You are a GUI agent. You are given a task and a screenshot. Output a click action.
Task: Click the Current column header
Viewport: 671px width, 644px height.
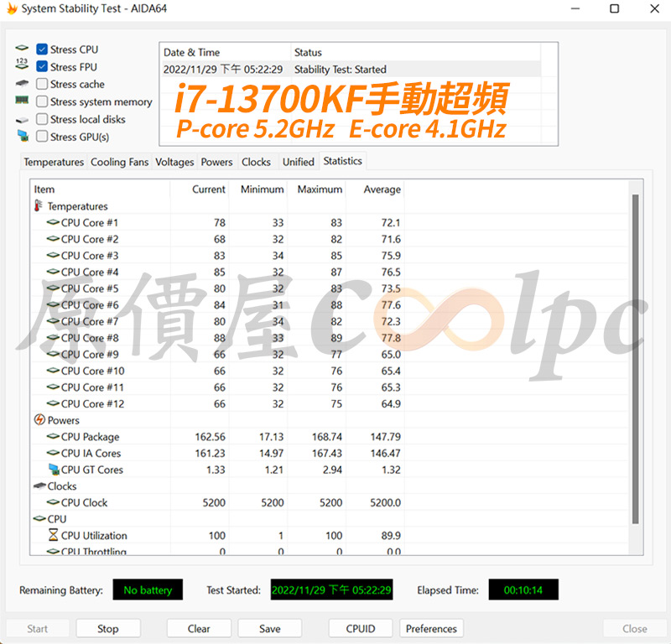click(x=200, y=190)
